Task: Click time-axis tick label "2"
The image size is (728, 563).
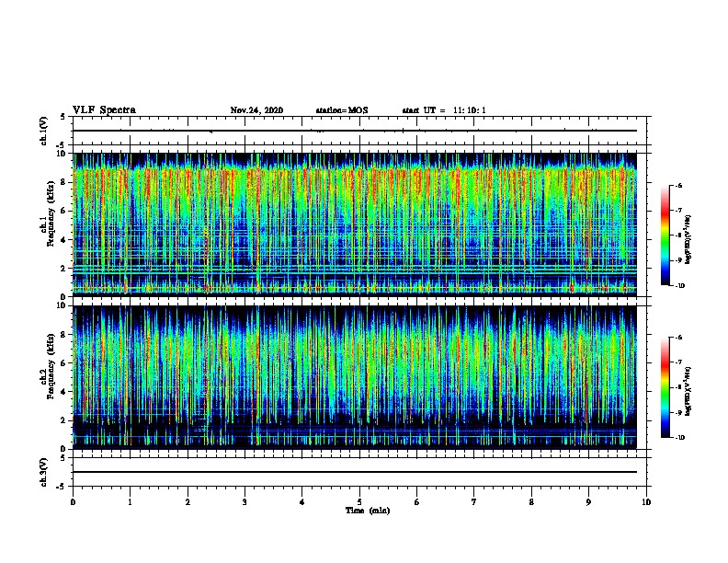Action: click(x=188, y=501)
